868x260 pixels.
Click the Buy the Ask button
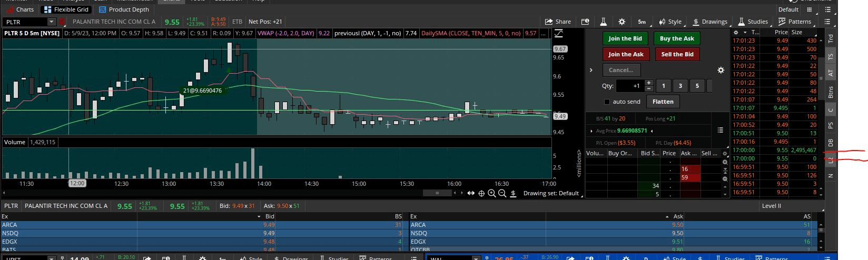(x=677, y=38)
